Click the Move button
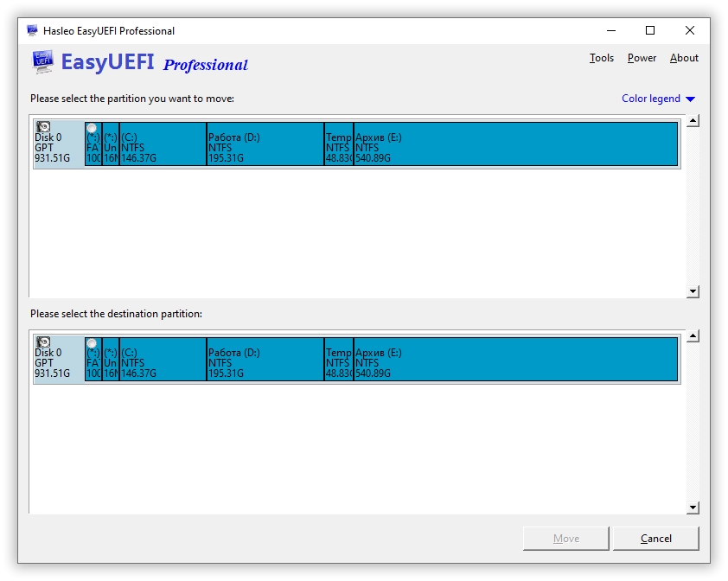This screenshot has height=581, width=728. (566, 539)
